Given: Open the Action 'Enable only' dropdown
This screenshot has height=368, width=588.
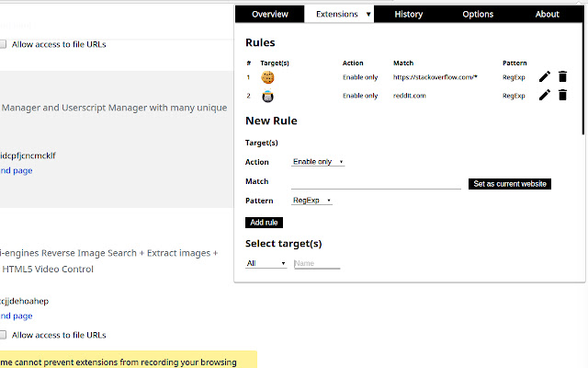Looking at the screenshot, I should [317, 162].
